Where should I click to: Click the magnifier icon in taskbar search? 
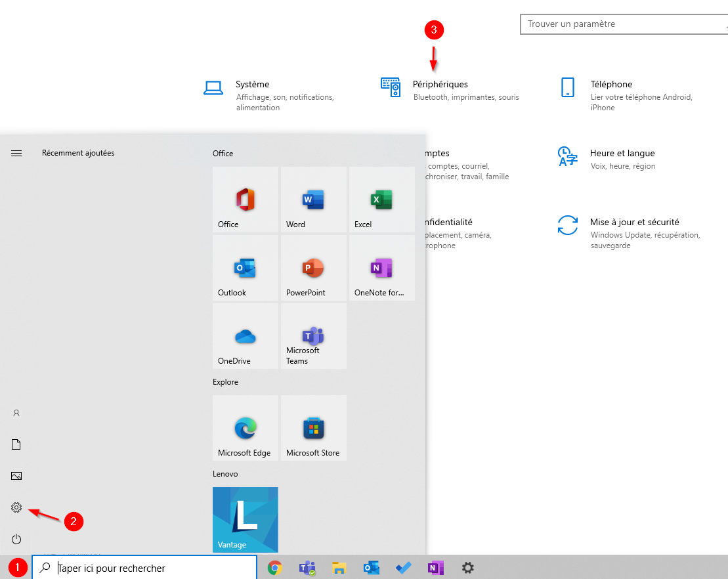(45, 567)
